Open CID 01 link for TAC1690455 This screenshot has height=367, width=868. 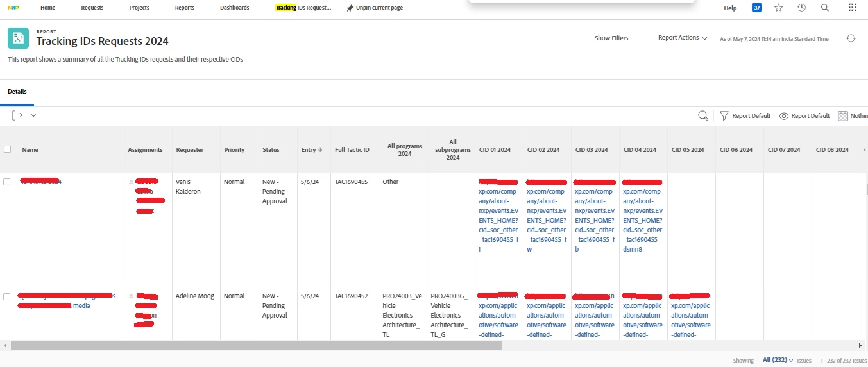pyautogui.click(x=499, y=216)
